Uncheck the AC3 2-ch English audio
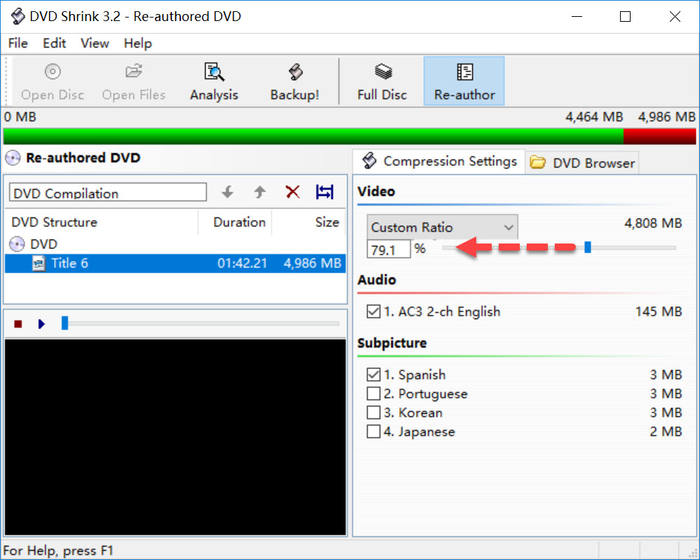700x560 pixels. 374,312
